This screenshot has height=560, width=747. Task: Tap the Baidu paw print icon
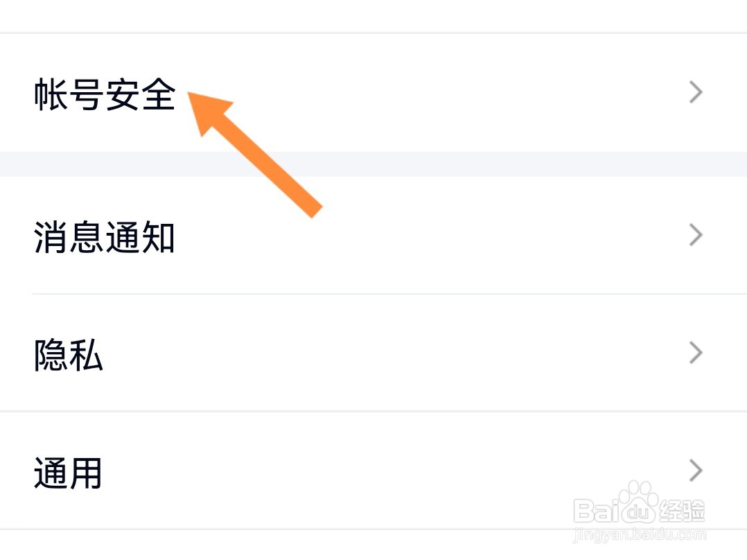tap(638, 506)
